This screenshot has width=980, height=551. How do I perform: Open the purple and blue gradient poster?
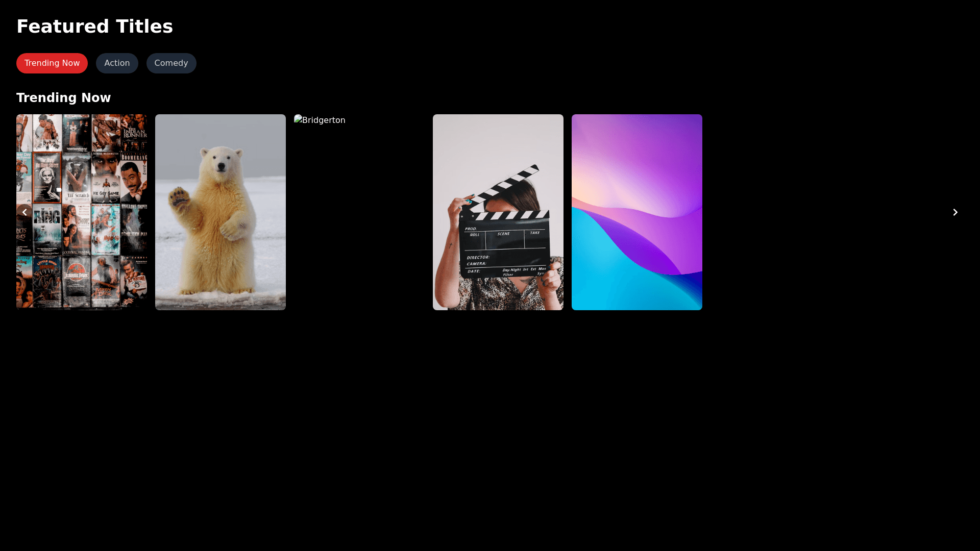coord(637,212)
